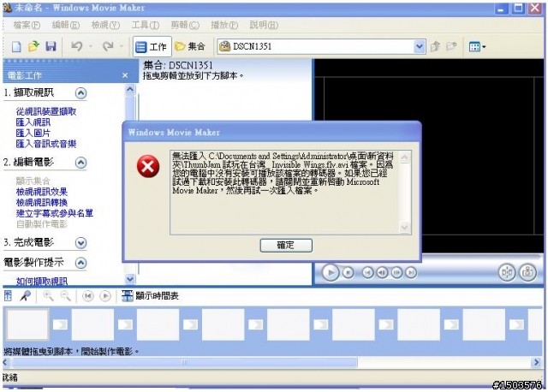Click the storyboard scroll left arrow
Screen dimensions: 548x392
tap(6, 363)
